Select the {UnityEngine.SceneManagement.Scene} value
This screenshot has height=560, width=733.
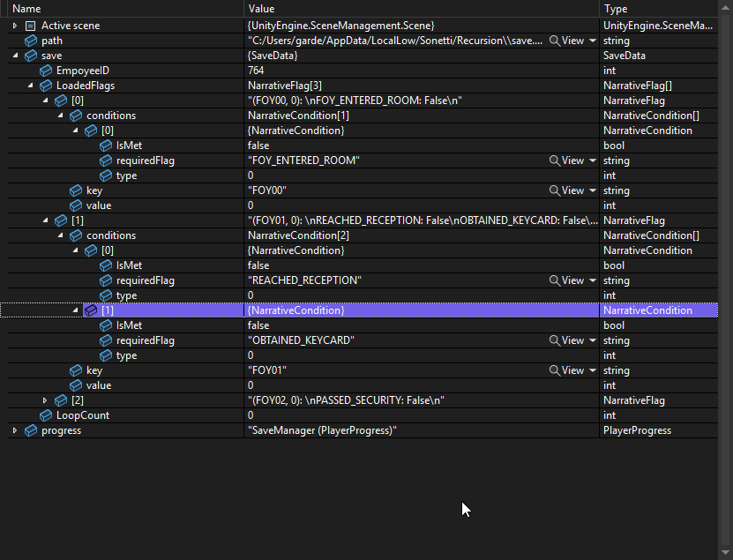pyautogui.click(x=340, y=26)
